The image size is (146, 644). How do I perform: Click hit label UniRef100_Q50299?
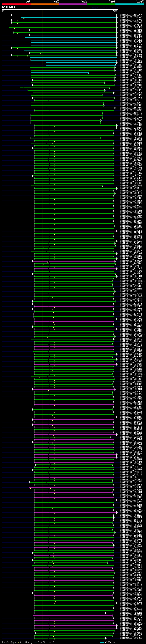(x=131, y=615)
